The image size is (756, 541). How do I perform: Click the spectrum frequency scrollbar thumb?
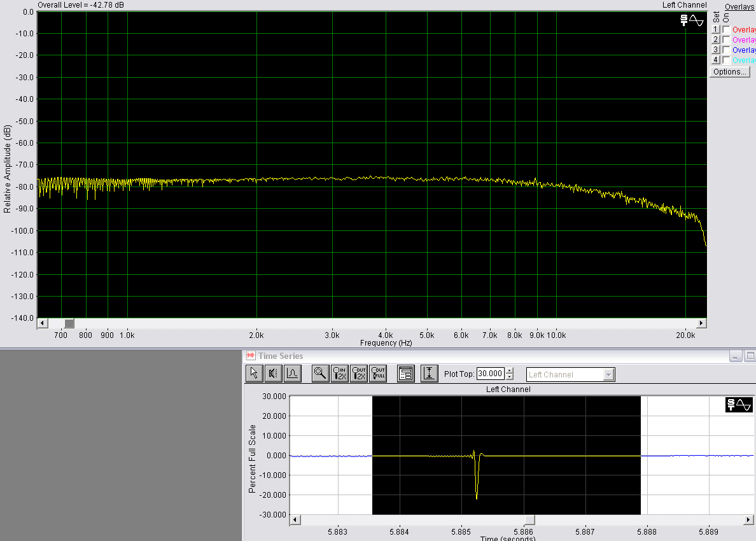point(69,323)
